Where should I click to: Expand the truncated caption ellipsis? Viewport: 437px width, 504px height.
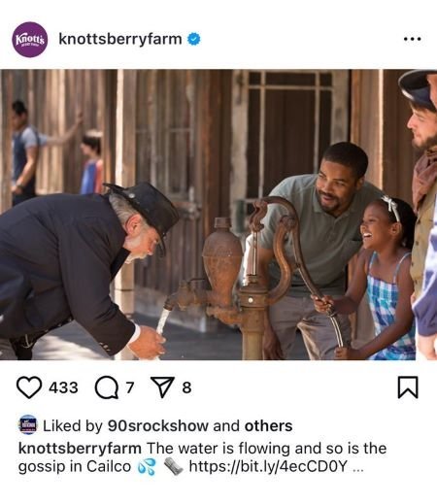click(357, 467)
